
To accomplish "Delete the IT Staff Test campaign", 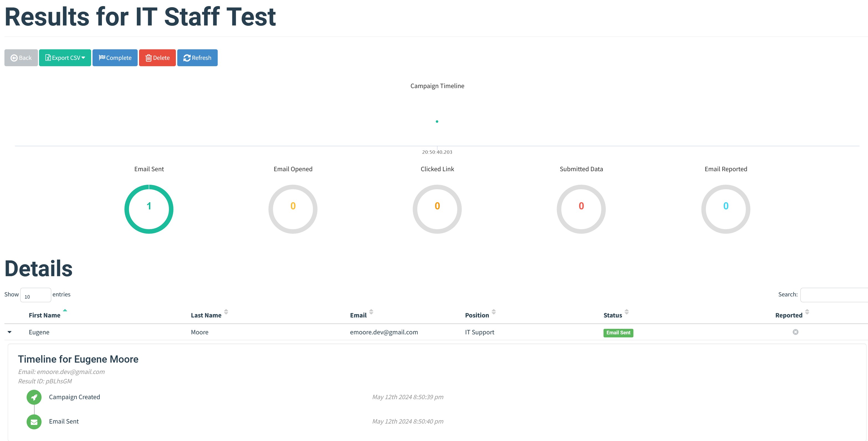I will coord(157,58).
